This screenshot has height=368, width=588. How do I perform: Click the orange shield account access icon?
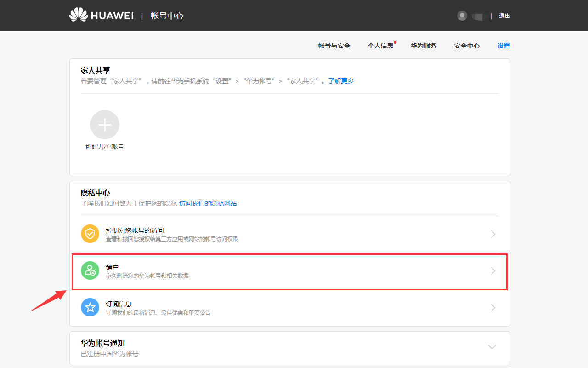pyautogui.click(x=90, y=234)
